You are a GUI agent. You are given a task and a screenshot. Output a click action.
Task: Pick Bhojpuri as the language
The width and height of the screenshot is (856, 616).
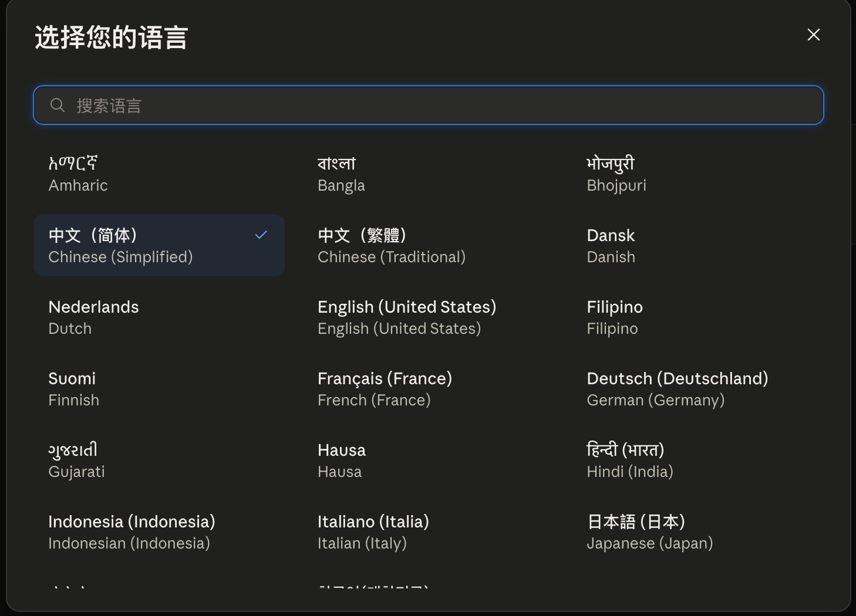click(x=697, y=174)
